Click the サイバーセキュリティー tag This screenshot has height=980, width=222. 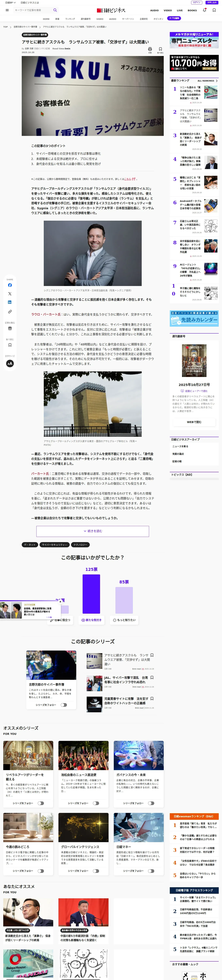tap(55, 545)
